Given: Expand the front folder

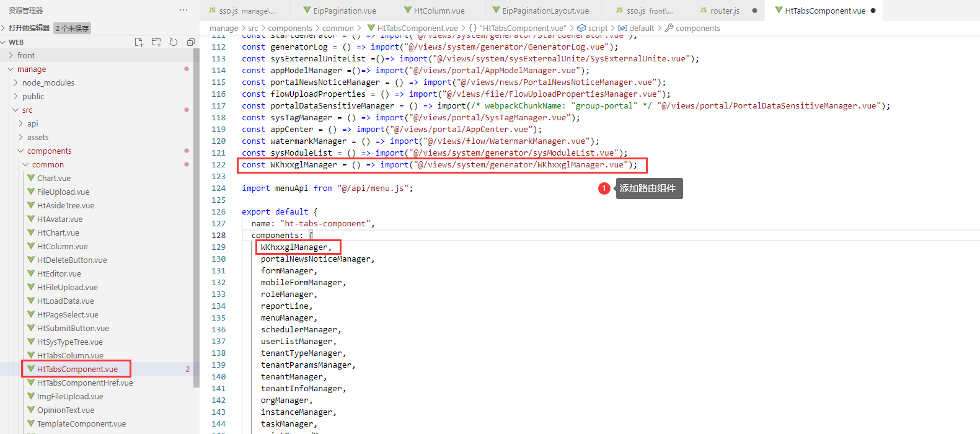Looking at the screenshot, I should [11, 55].
